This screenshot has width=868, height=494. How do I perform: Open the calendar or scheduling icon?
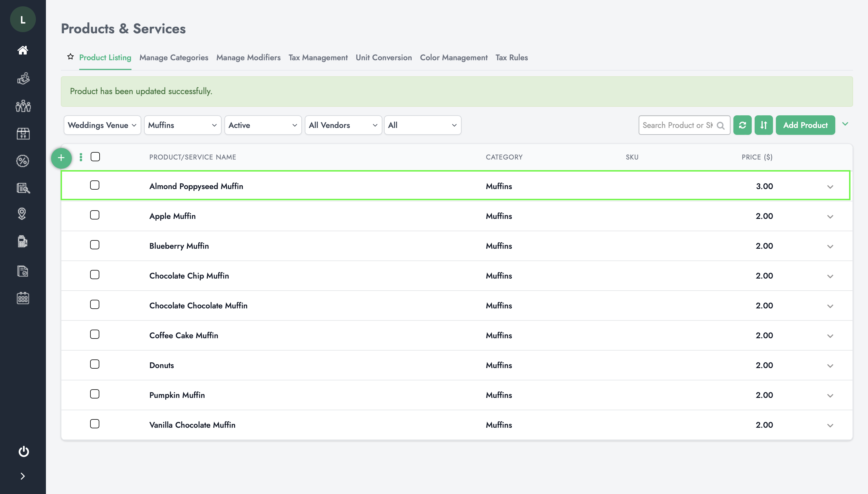pyautogui.click(x=23, y=298)
